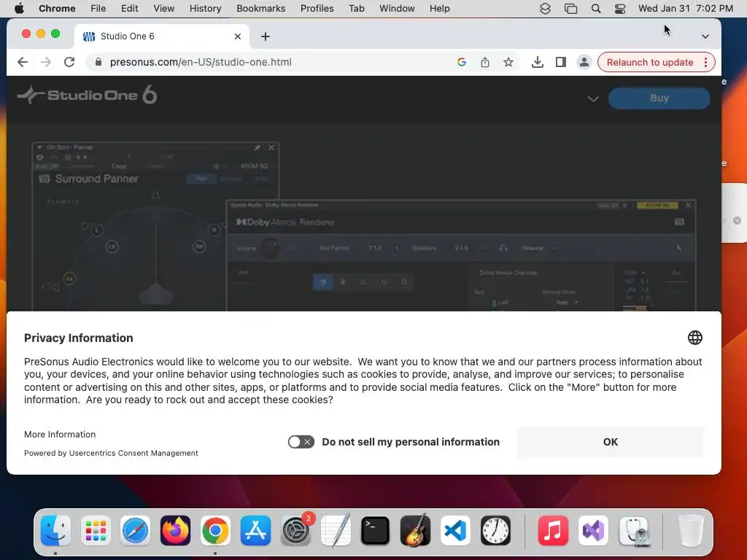747x560 pixels.
Task: Open Control Center in menu bar
Action: [x=620, y=9]
